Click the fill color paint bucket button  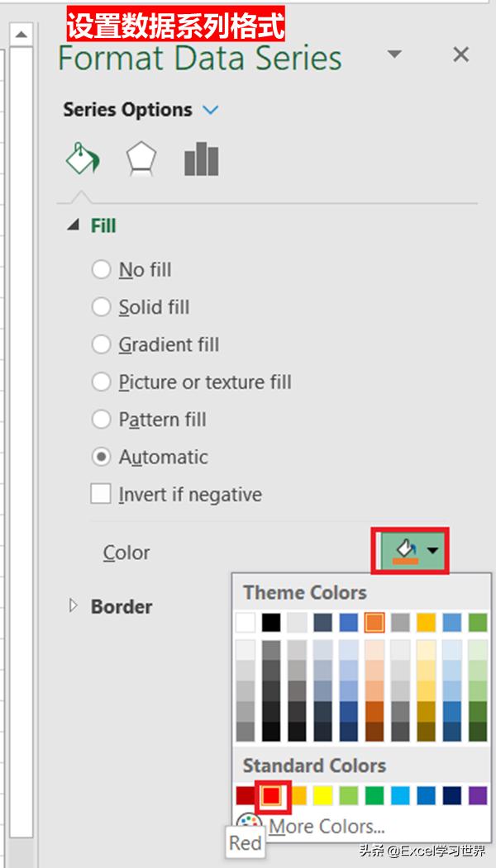[406, 551]
